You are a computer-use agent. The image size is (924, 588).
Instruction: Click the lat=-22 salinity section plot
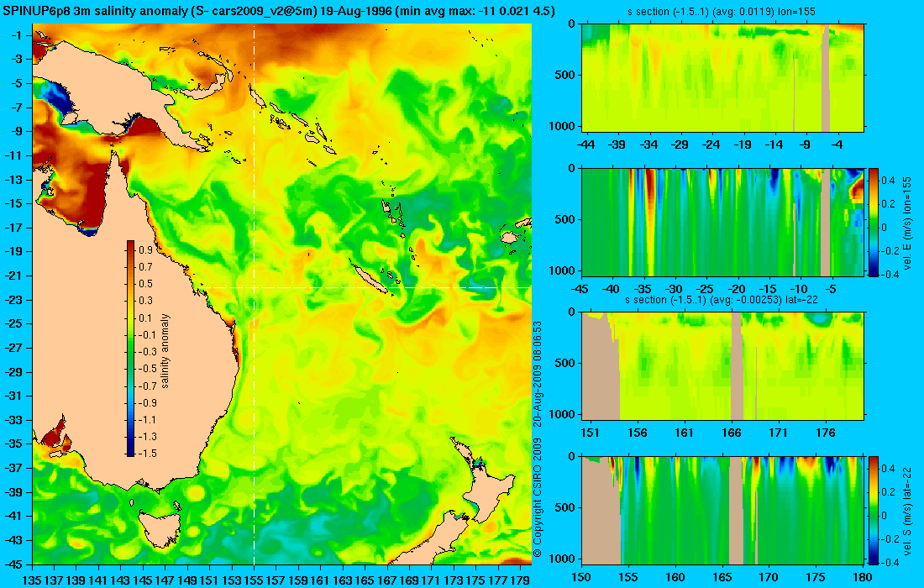pyautogui.click(x=722, y=366)
